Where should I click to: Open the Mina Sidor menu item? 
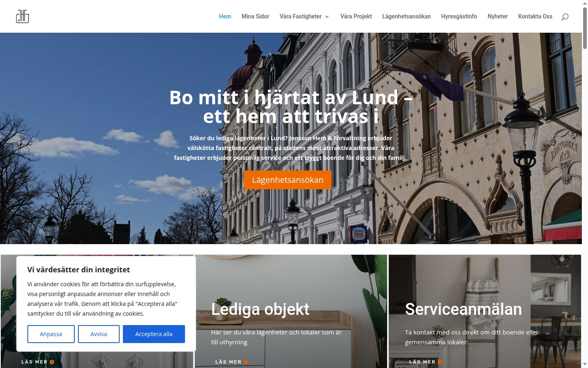click(255, 16)
